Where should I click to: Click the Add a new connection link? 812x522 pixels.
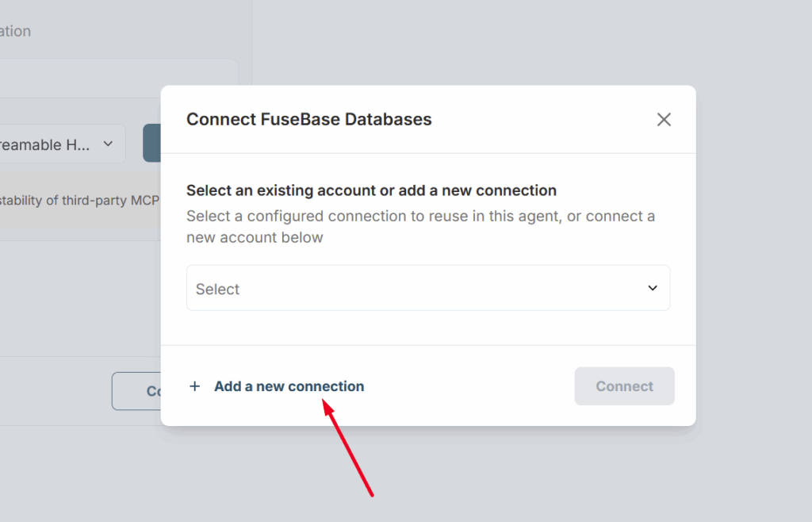pos(289,386)
